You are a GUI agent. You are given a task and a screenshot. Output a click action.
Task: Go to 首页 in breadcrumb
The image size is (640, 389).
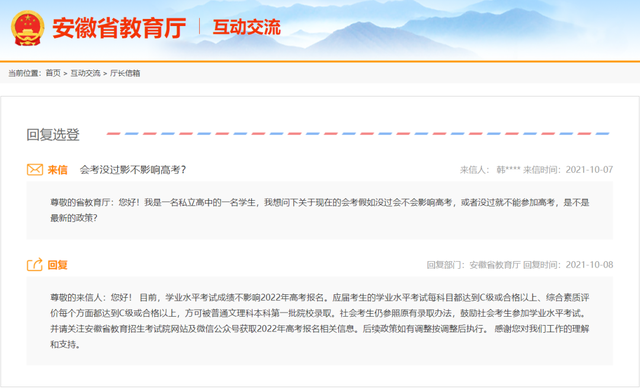[53, 73]
